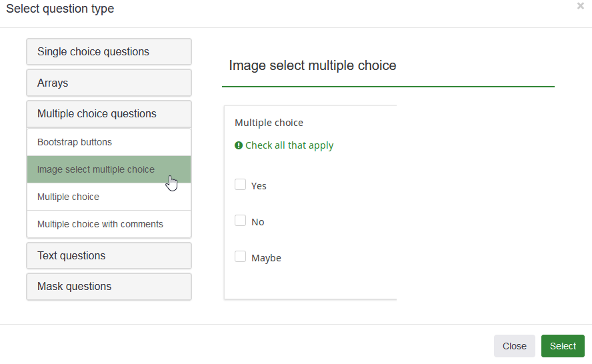Enable the Maybe checkbox
This screenshot has height=364, width=592.
click(241, 257)
